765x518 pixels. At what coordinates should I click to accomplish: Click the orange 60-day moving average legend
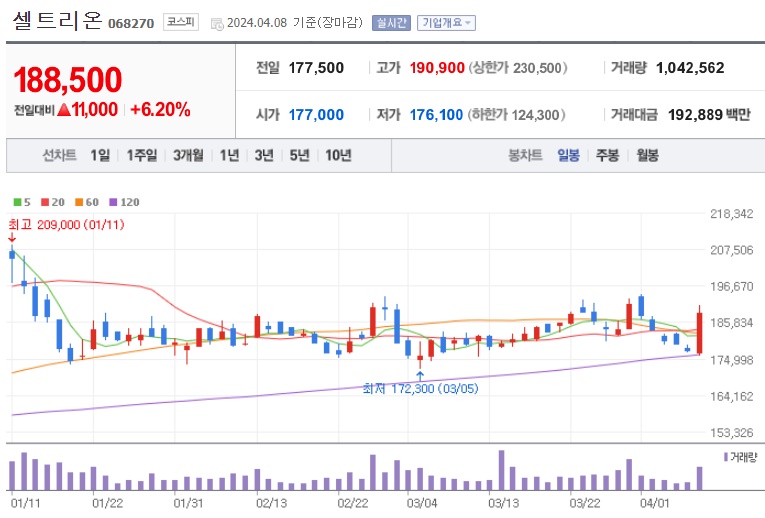click(87, 202)
